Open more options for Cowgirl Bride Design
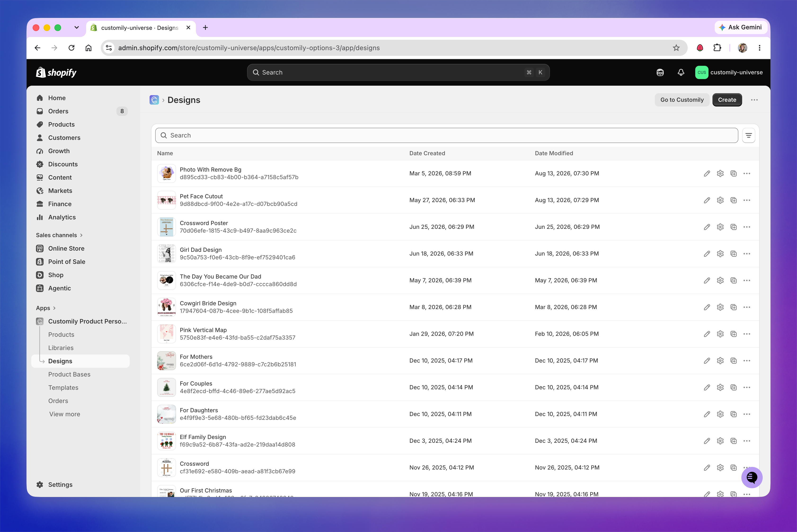Screen dimensions: 797x532 747,307
